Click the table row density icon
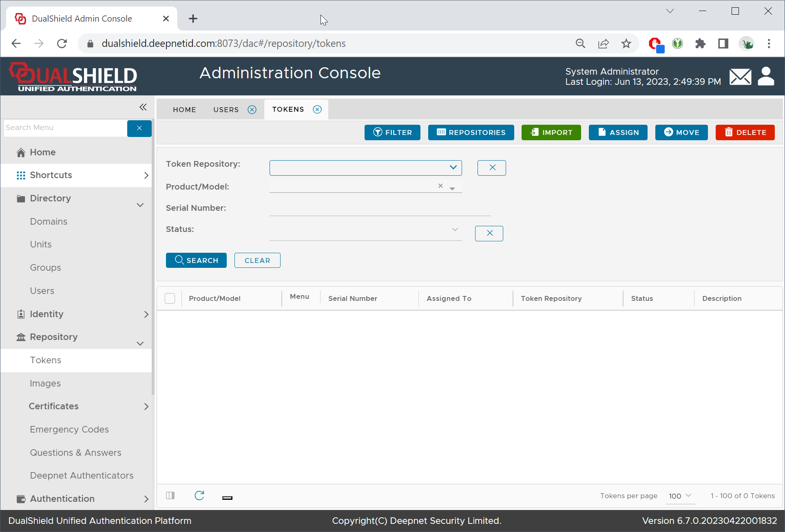 tap(227, 497)
